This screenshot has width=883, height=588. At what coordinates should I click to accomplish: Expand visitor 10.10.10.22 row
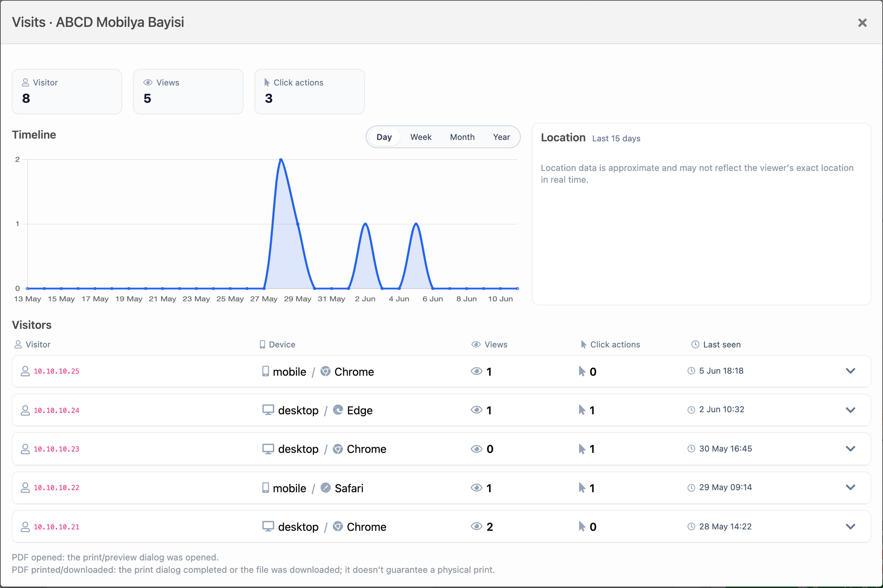851,487
